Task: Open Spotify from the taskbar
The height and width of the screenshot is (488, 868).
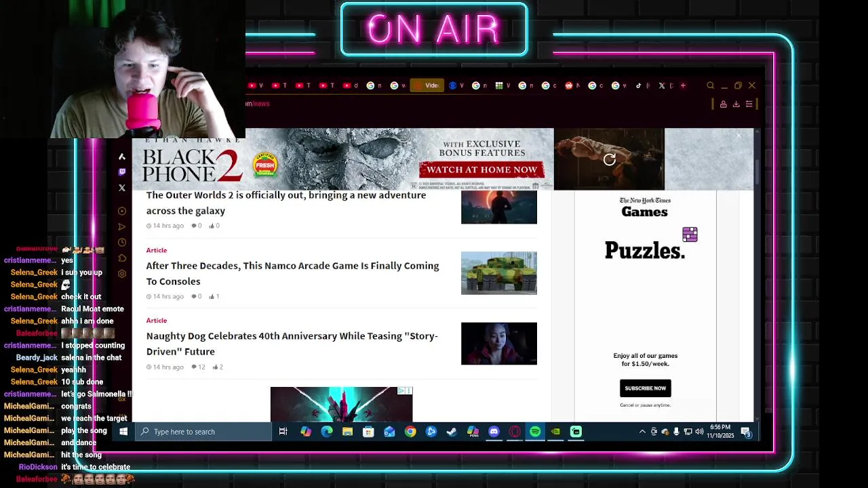Action: [535, 432]
